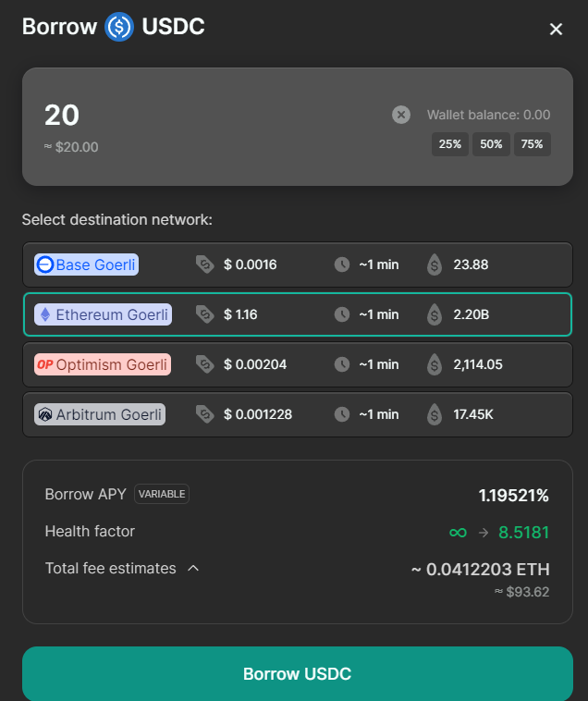Select Ethereum Goerli network badge
588x701 pixels.
[103, 314]
